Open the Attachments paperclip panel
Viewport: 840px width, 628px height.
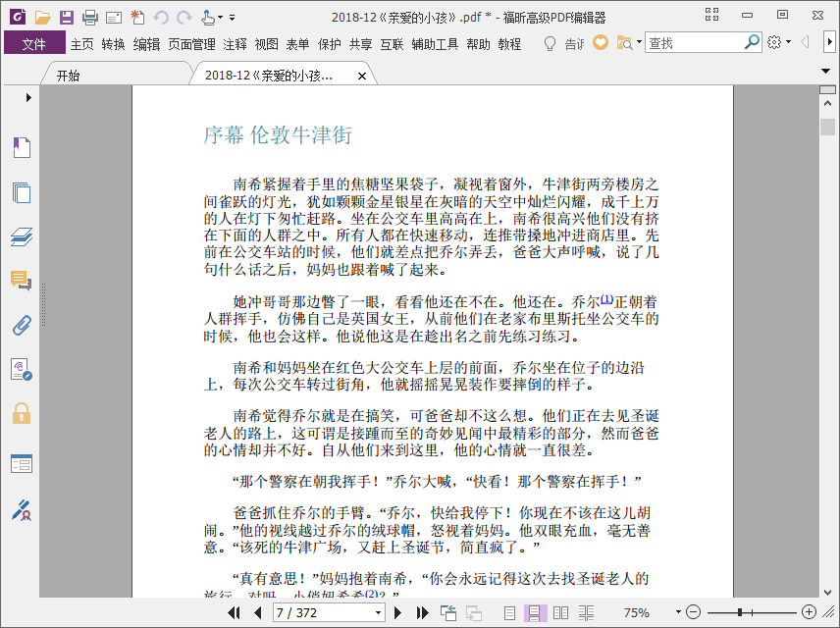(x=22, y=325)
